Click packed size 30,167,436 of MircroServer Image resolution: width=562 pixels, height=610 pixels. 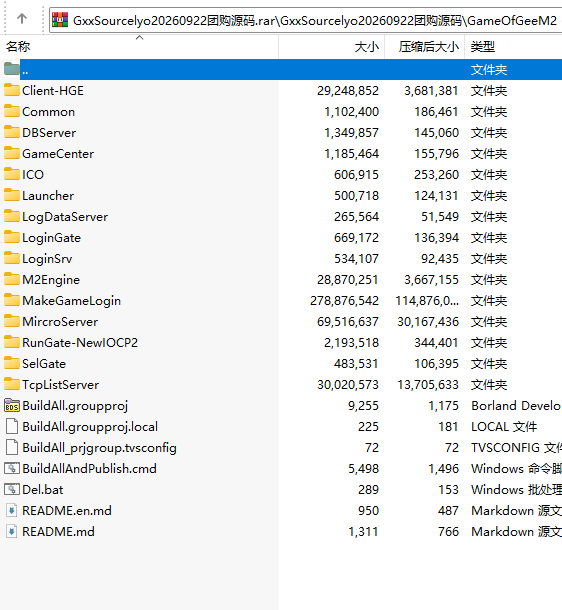point(428,322)
